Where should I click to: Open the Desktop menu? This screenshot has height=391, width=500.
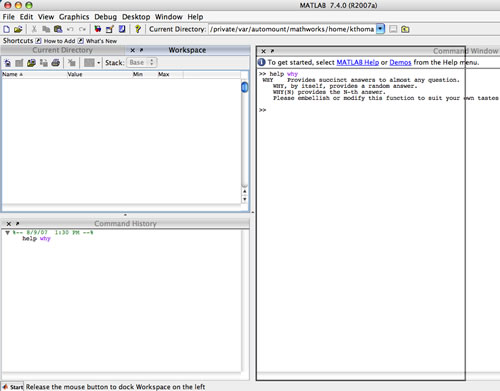[136, 17]
